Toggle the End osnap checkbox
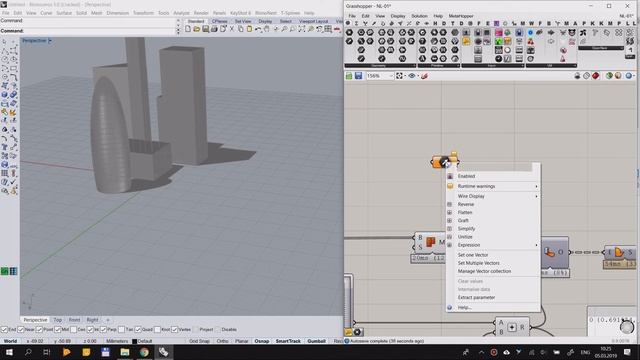The width and height of the screenshot is (640, 360). point(4,330)
